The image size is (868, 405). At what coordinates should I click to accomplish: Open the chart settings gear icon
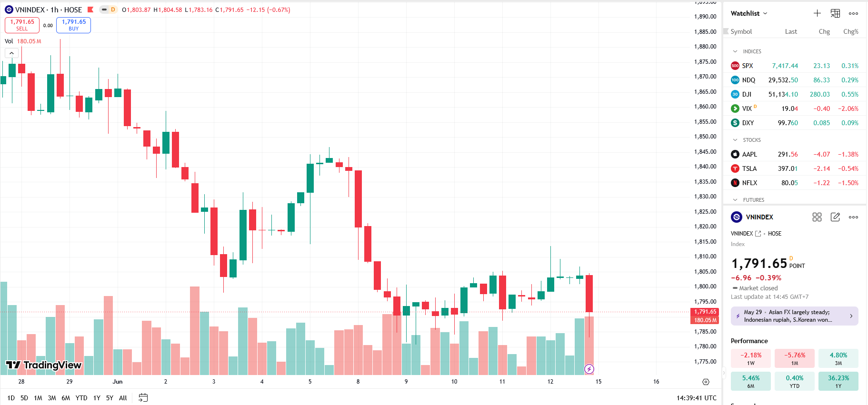pyautogui.click(x=706, y=382)
